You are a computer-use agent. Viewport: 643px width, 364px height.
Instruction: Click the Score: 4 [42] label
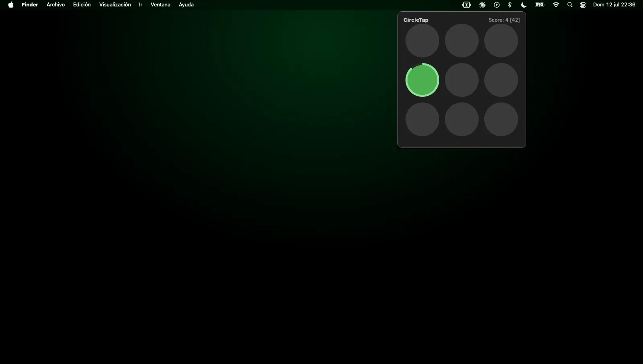[504, 20]
